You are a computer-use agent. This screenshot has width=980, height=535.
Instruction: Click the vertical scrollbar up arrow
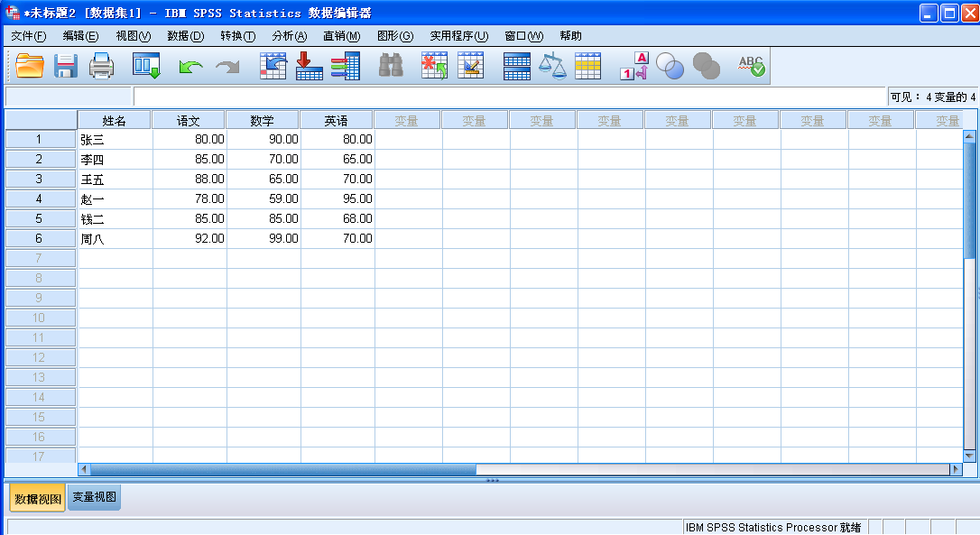click(x=969, y=135)
